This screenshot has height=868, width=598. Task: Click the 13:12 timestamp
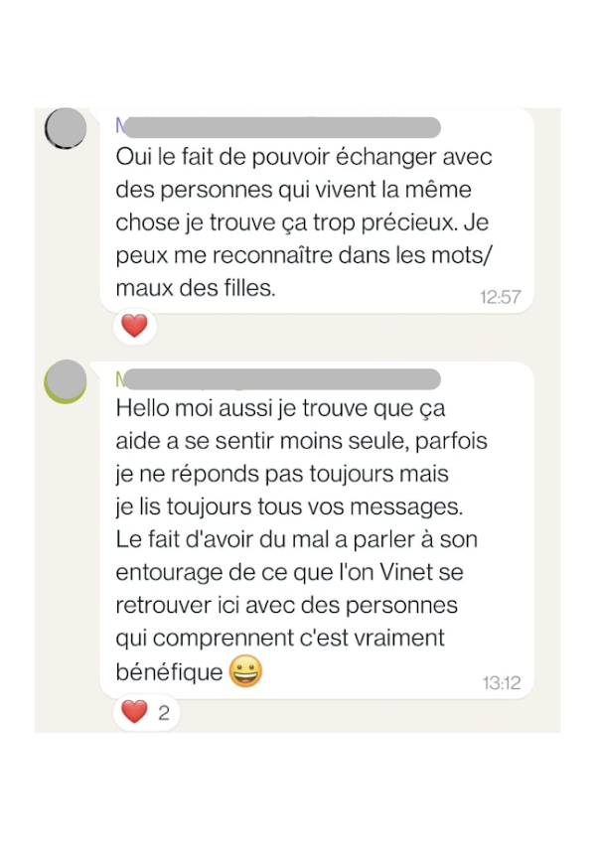pyautogui.click(x=502, y=683)
